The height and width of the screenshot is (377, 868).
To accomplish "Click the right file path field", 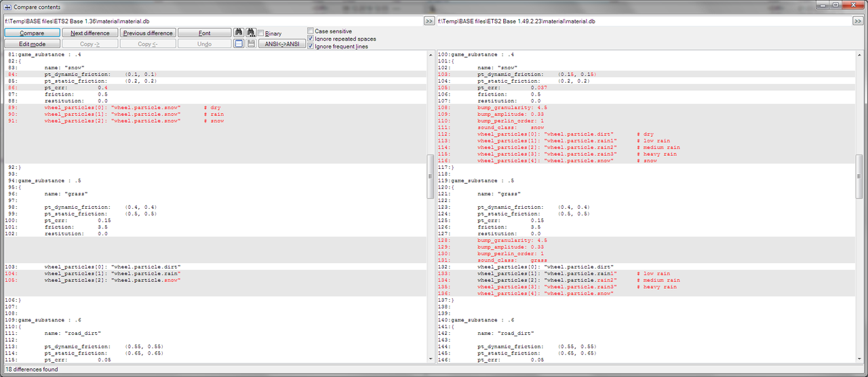I will point(644,21).
